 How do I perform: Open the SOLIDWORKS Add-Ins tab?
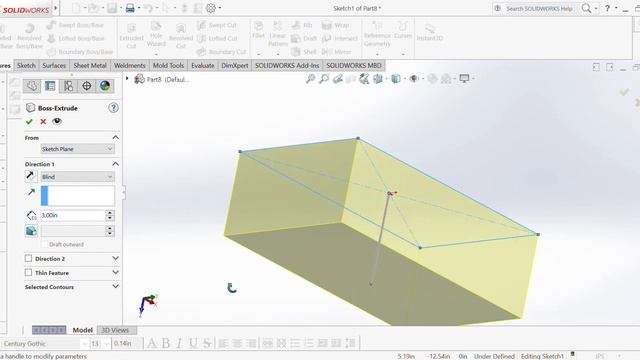[x=287, y=65]
